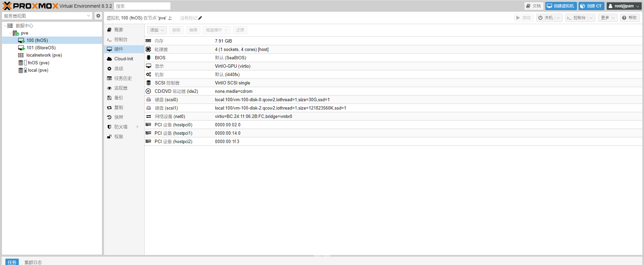Click the 7.91 GiB memory value
The width and height of the screenshot is (644, 265).
[223, 41]
